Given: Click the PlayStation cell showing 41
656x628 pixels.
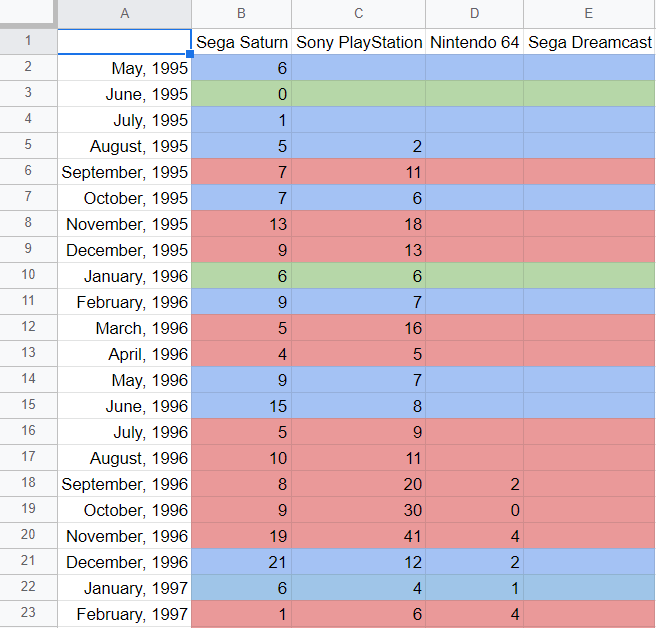Looking at the screenshot, I should pyautogui.click(x=358, y=536).
